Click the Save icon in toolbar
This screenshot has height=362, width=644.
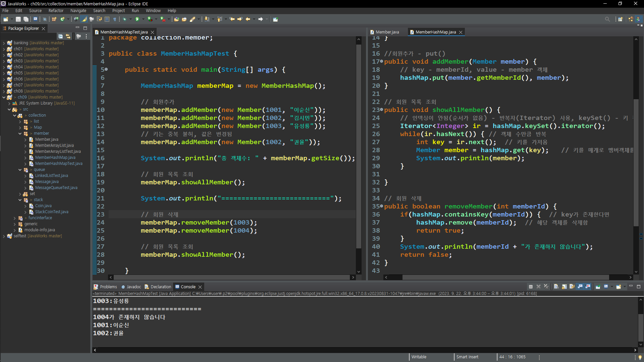[18, 19]
